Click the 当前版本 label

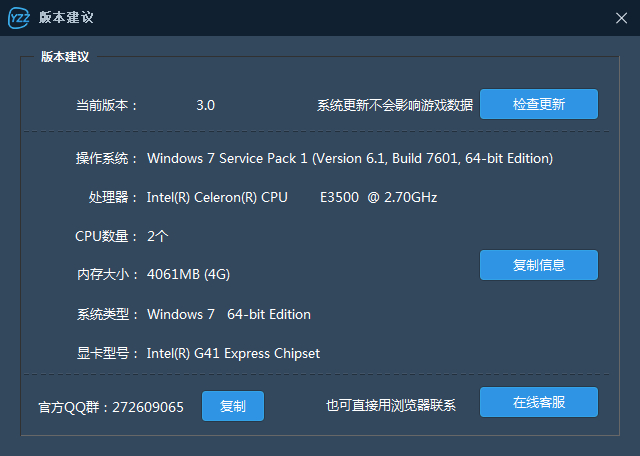[107, 105]
